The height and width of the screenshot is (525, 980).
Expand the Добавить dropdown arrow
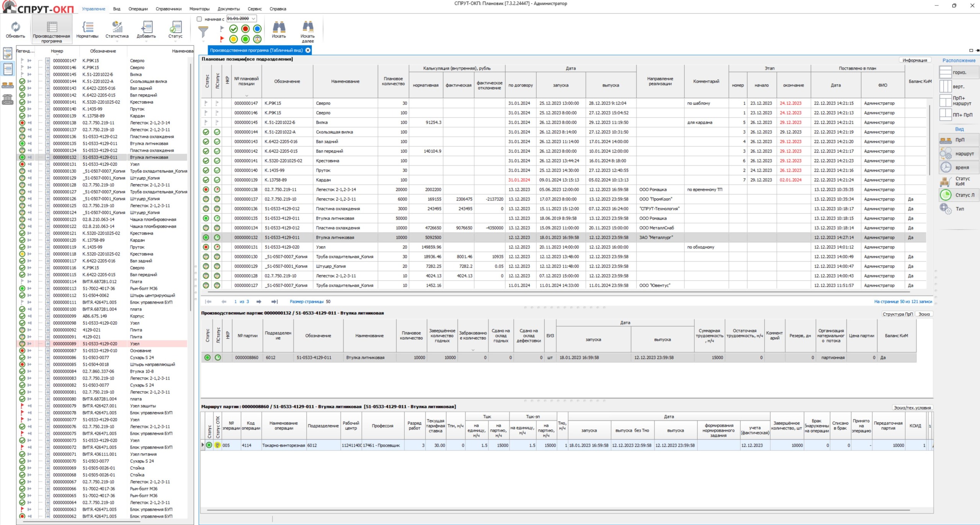point(146,41)
